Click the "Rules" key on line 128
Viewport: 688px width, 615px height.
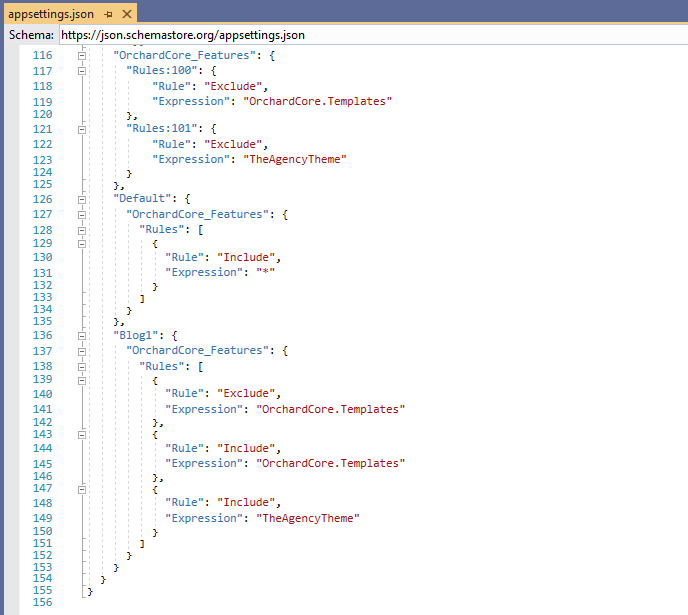pos(162,229)
